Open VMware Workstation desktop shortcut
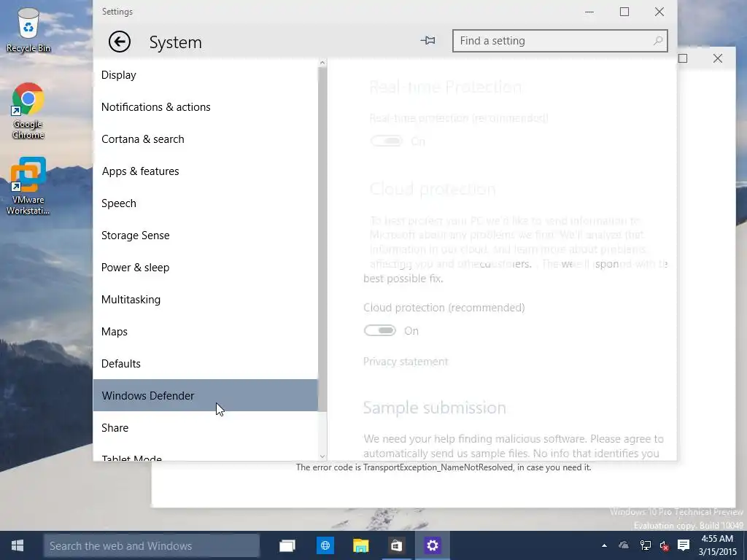 (x=28, y=186)
